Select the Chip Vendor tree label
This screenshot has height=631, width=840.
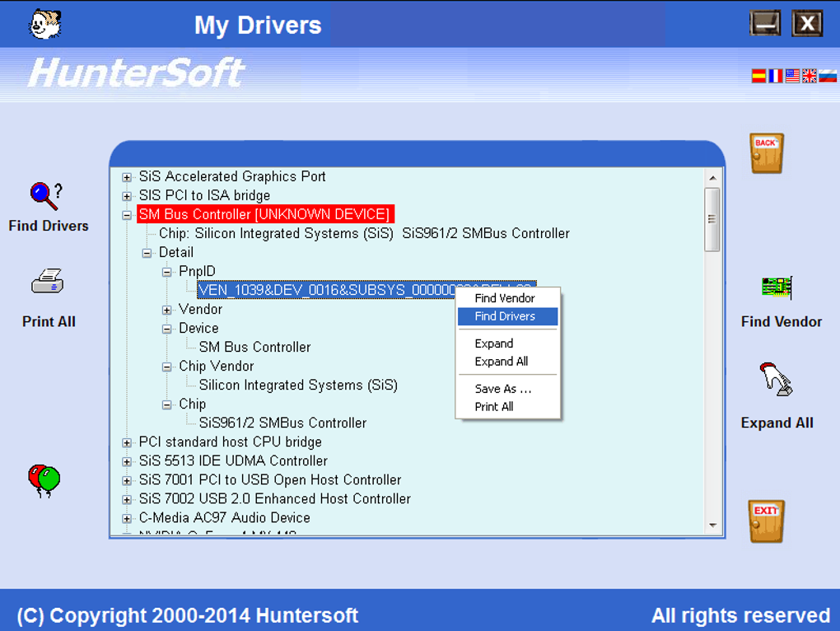[216, 366]
